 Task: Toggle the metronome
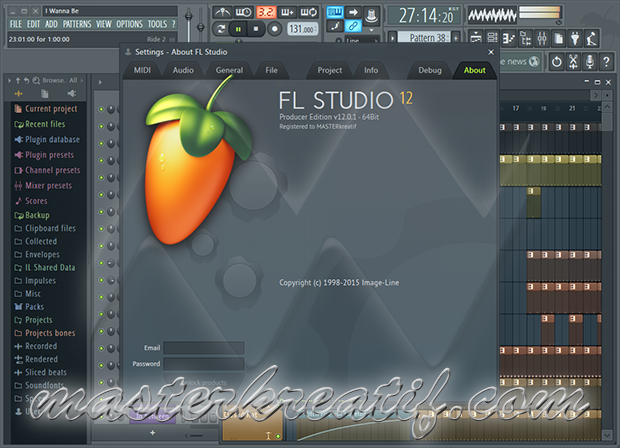point(222,12)
